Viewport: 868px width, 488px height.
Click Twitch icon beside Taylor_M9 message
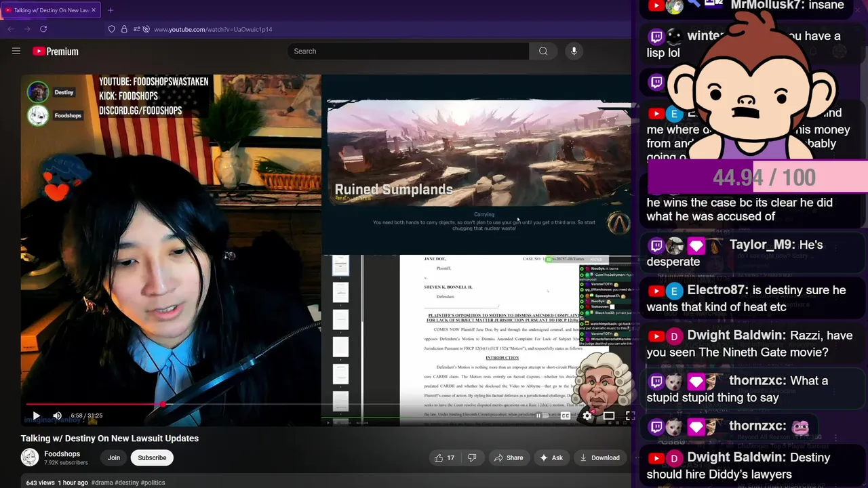pos(656,245)
